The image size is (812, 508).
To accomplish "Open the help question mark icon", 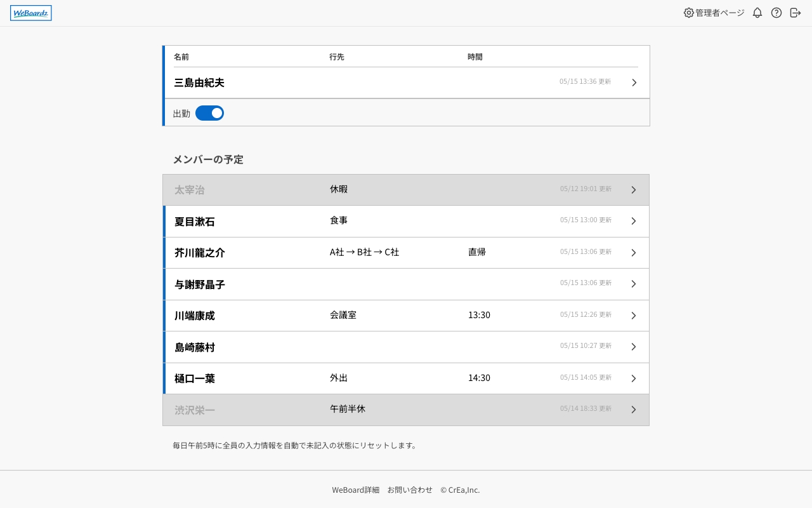I will 776,13.
